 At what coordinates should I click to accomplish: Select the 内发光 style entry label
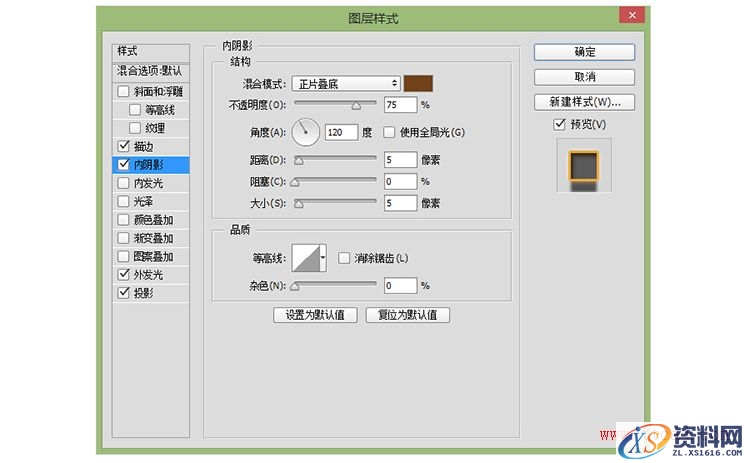(x=148, y=183)
